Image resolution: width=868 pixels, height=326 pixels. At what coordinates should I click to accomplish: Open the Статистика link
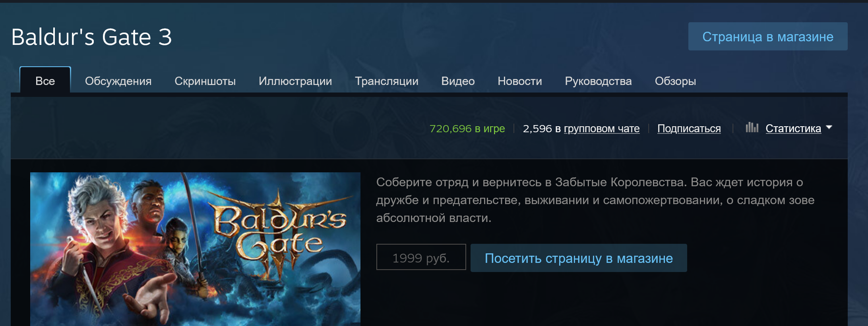pyautogui.click(x=793, y=128)
